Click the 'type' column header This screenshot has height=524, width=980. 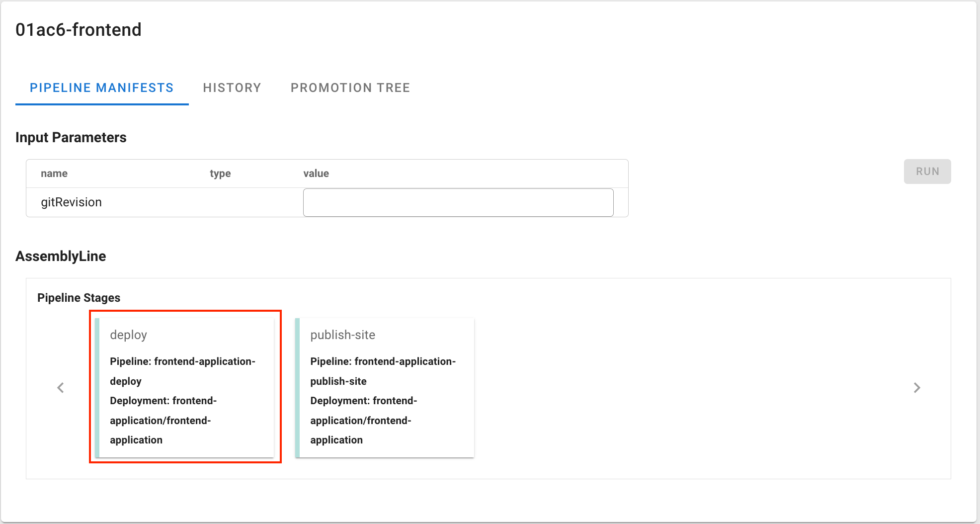[x=220, y=174]
